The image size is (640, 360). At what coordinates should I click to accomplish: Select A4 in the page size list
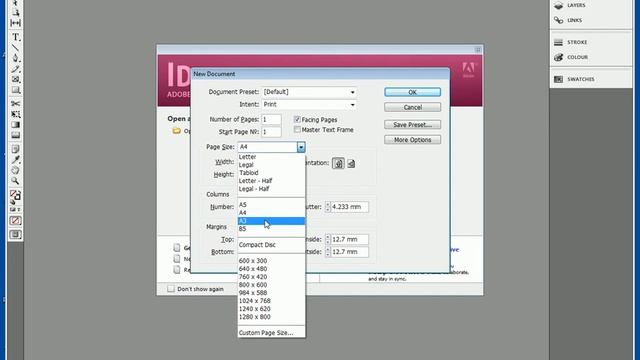coord(271,213)
